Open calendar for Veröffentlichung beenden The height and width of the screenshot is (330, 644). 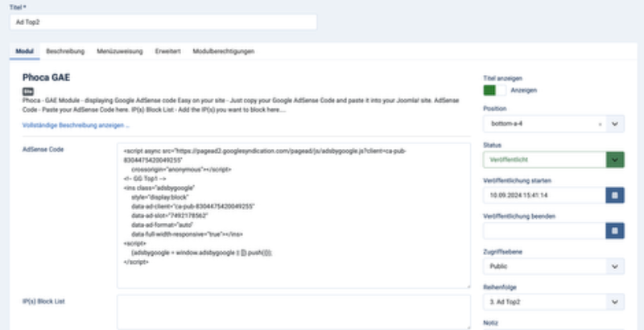tap(615, 231)
